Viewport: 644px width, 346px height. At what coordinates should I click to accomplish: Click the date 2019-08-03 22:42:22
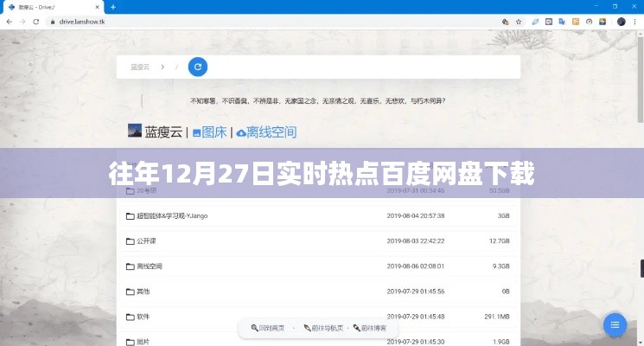point(416,241)
